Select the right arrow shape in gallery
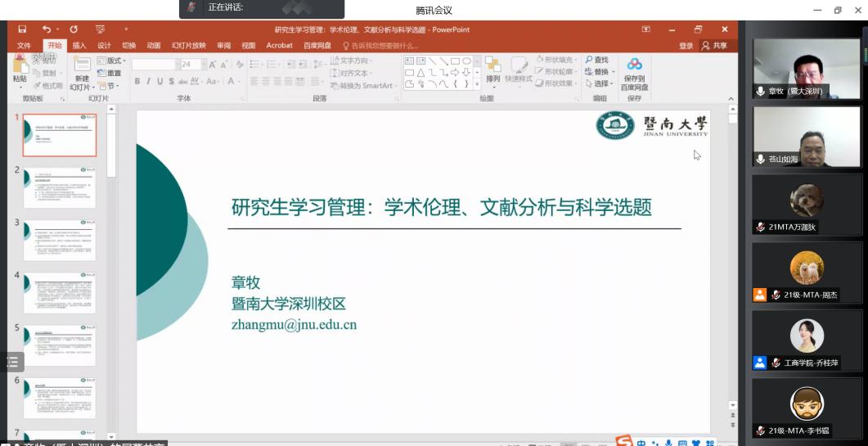This screenshot has width=868, height=446. (455, 73)
